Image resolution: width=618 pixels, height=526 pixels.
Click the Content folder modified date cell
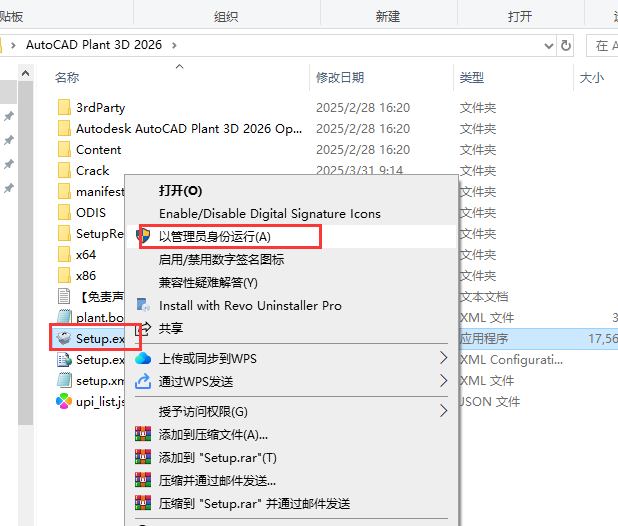(x=363, y=150)
